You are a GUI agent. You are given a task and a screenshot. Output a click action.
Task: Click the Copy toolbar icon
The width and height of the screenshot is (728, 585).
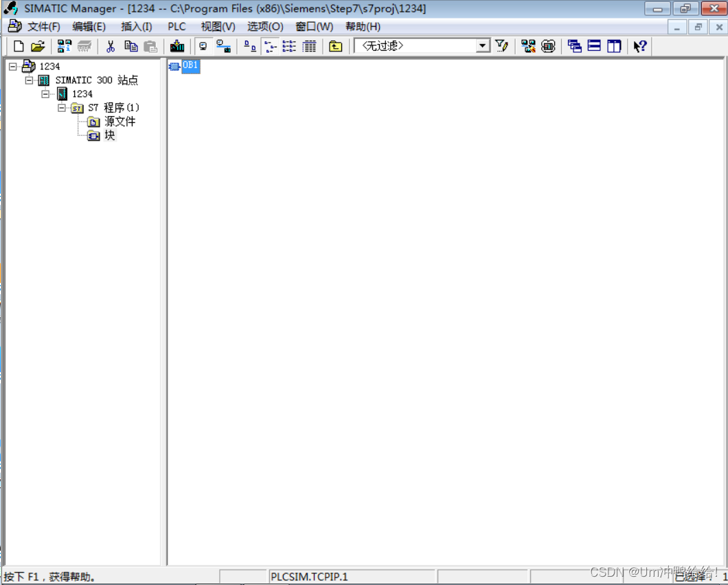click(x=131, y=46)
